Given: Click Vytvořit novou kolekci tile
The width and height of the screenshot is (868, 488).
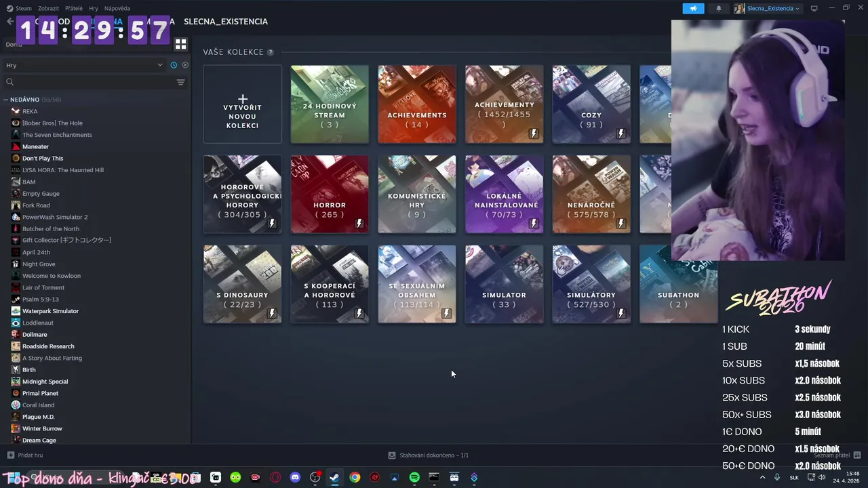Looking at the screenshot, I should [242, 104].
